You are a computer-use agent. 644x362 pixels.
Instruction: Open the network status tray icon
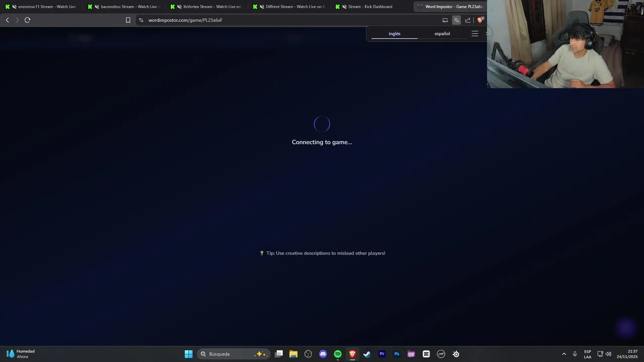(x=600, y=354)
